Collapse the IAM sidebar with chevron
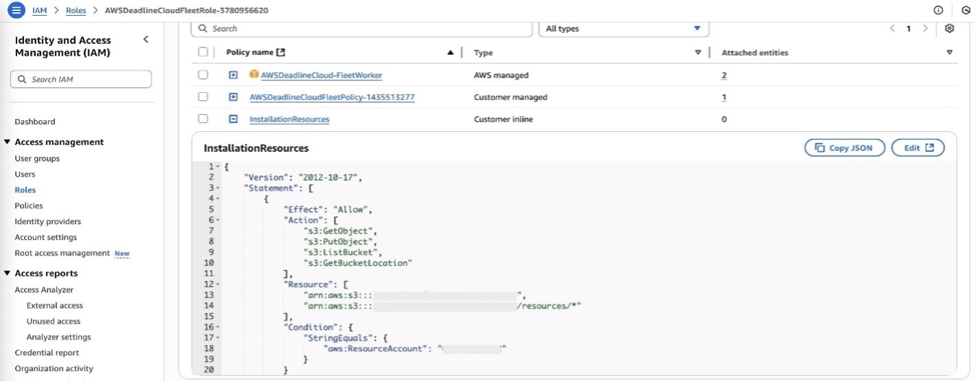The image size is (980, 386). 146,40
